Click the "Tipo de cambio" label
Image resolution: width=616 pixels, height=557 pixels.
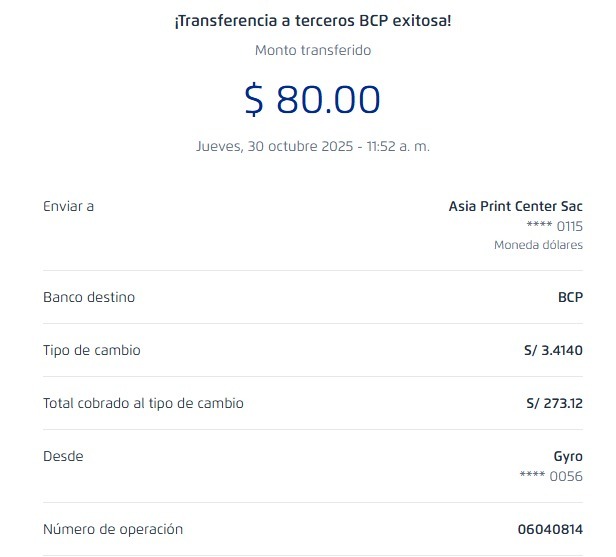point(92,350)
